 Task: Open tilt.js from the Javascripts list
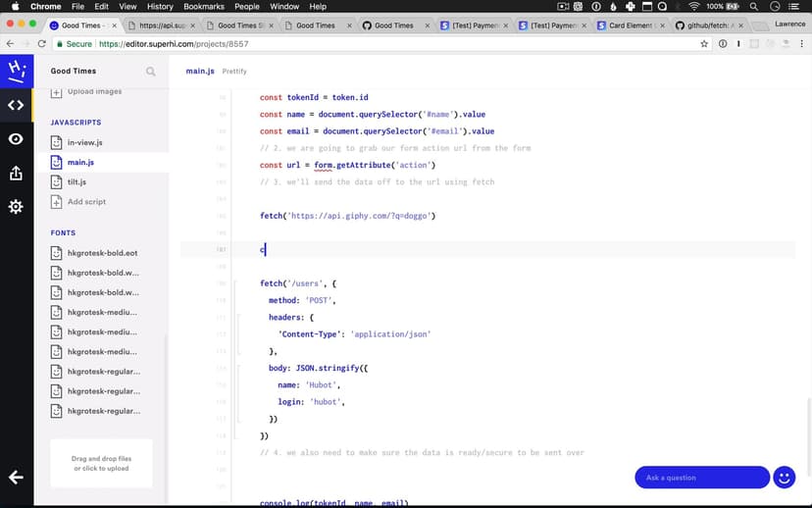tap(76, 182)
